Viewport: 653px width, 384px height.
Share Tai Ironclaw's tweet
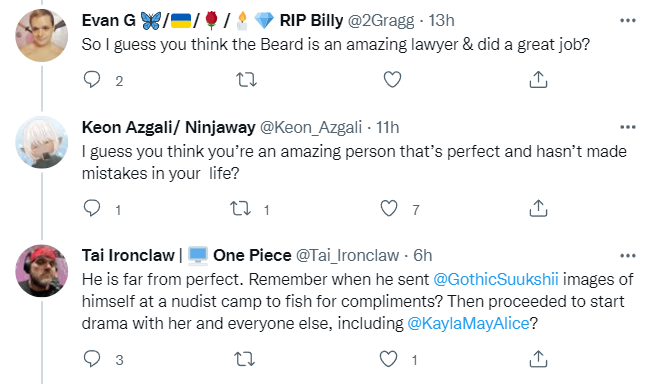tap(538, 359)
